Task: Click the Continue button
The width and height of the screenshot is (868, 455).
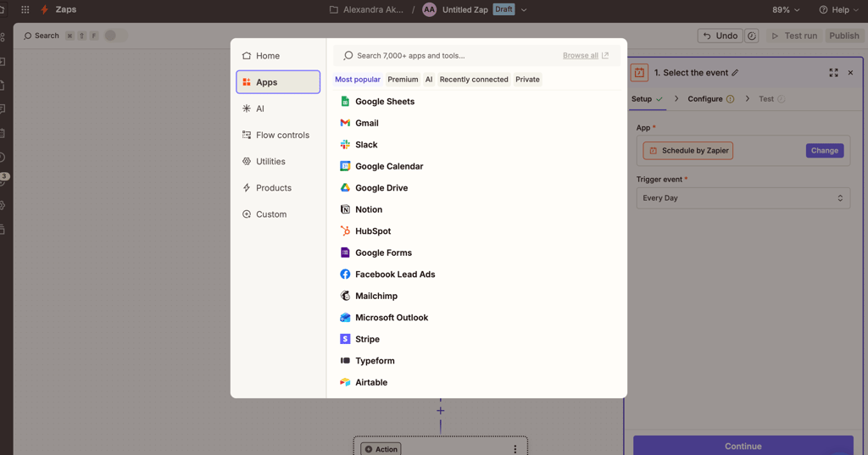Action: pyautogui.click(x=743, y=447)
